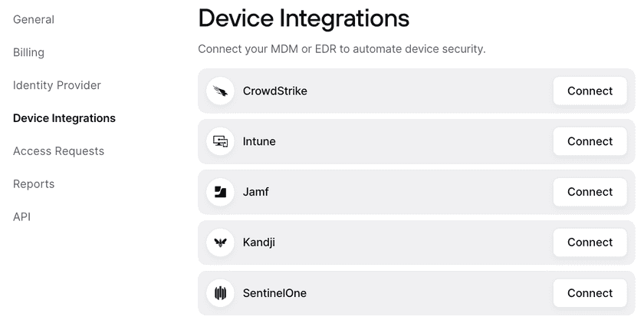644x330 pixels.
Task: Navigate to Access Requests
Action: (58, 151)
